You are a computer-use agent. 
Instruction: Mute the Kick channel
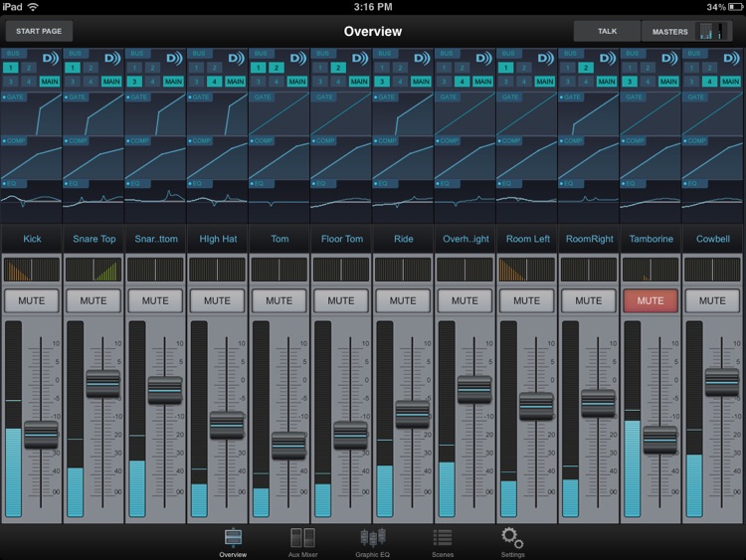32,300
